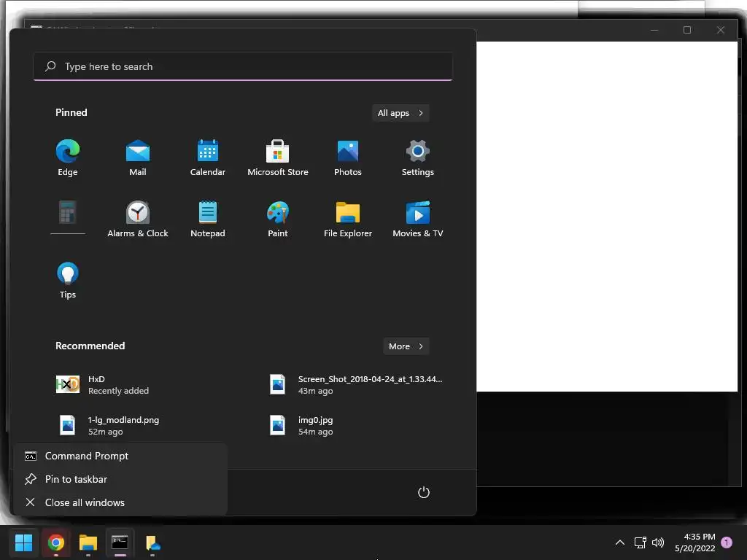Choose Pin to taskbar in jump list
The height and width of the screenshot is (560, 747).
pyautogui.click(x=120, y=479)
